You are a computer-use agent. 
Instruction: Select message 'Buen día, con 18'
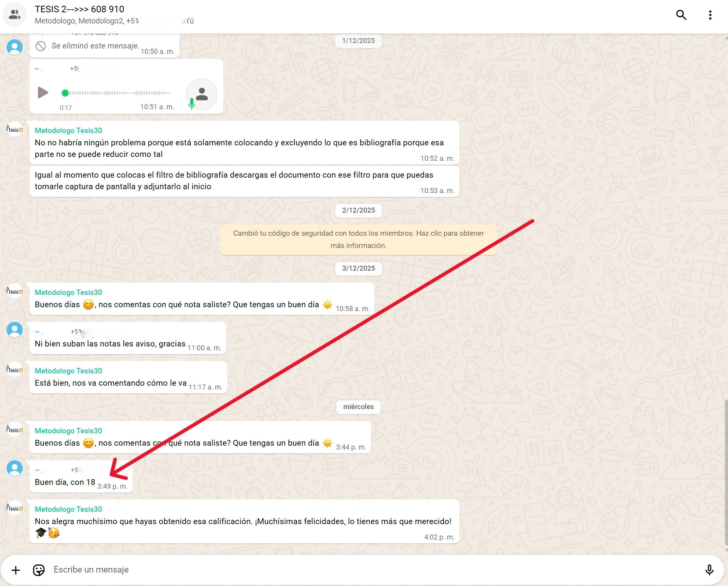[81, 477]
